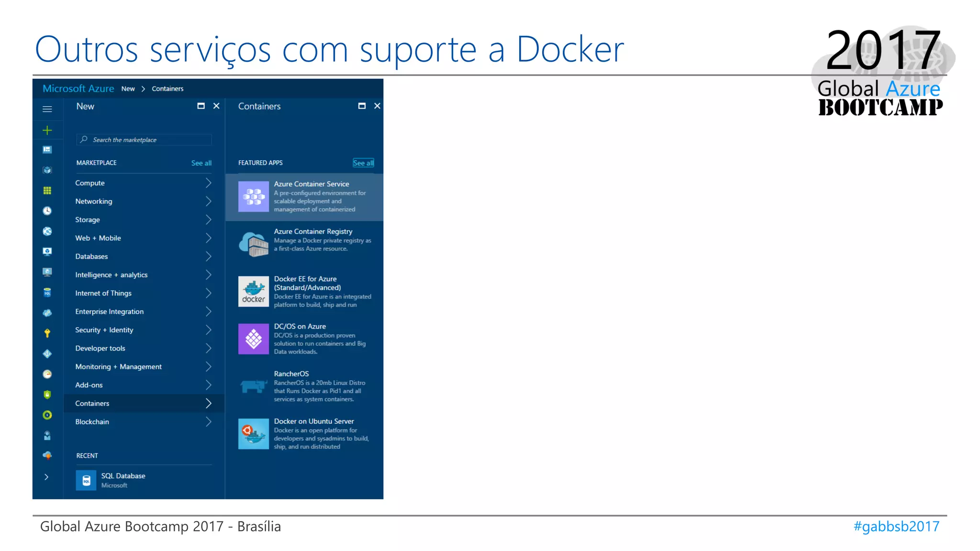980x551 pixels.
Task: Expand the Databases category arrow
Action: coord(208,256)
